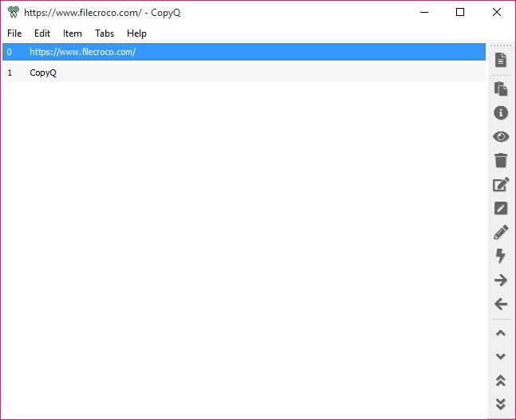This screenshot has width=516, height=420.
Task: Select the https://www.filecroco.com/ list item
Action: (x=244, y=52)
